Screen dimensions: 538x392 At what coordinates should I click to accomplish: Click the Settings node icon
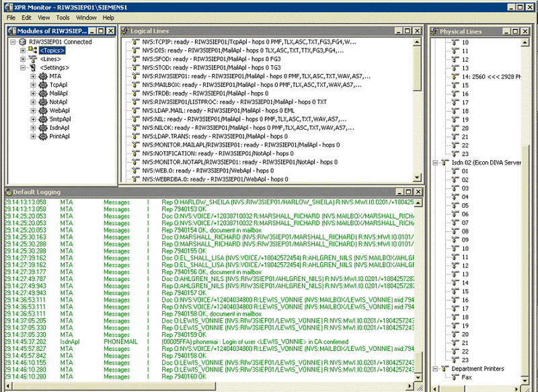[32, 67]
